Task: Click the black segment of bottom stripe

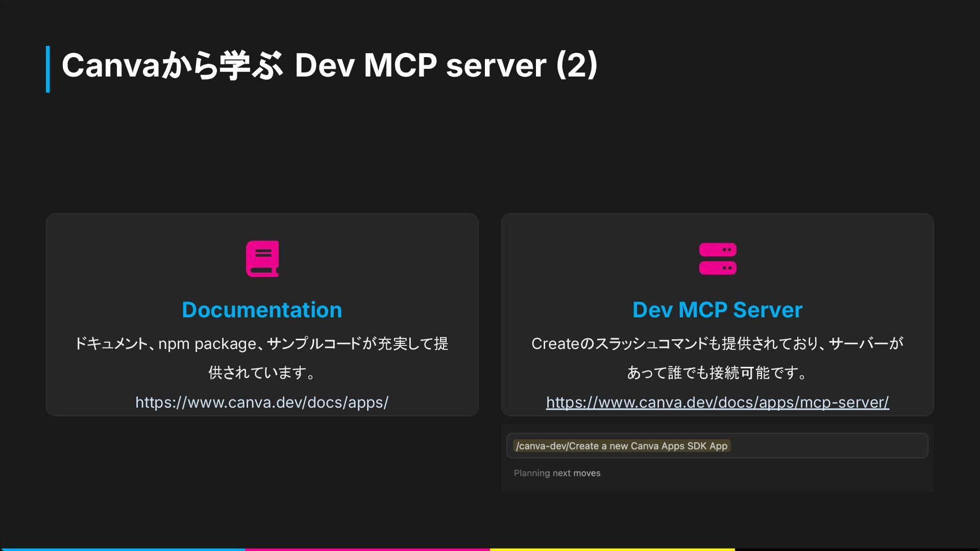Action: click(x=857, y=549)
